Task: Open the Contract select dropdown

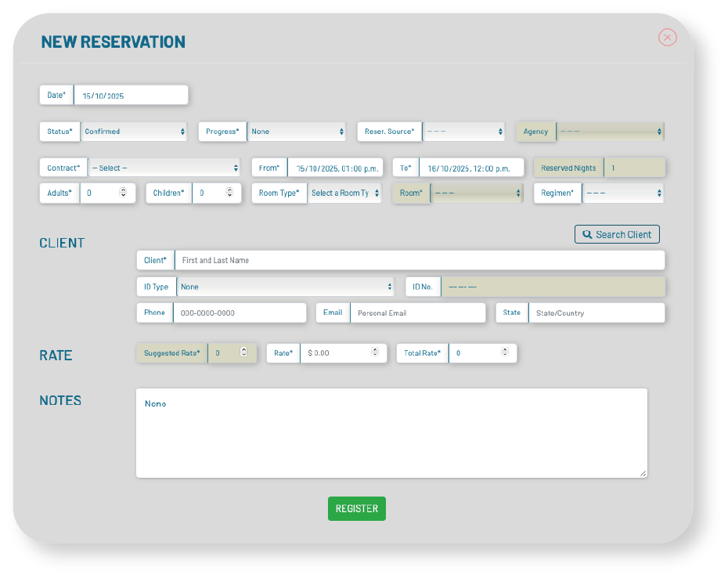Action: [x=164, y=168]
